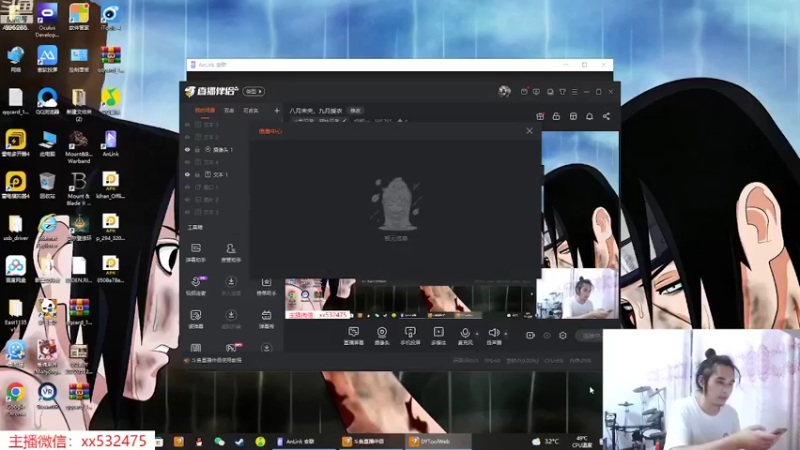Add a new scene with plus icon
The width and height of the screenshot is (800, 450).
(277, 110)
